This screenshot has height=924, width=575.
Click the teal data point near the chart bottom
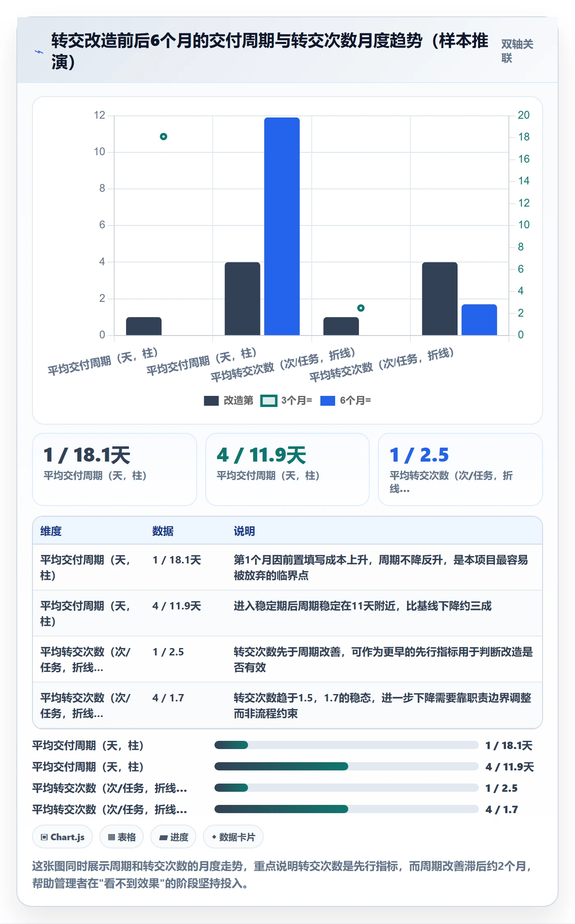pyautogui.click(x=361, y=308)
